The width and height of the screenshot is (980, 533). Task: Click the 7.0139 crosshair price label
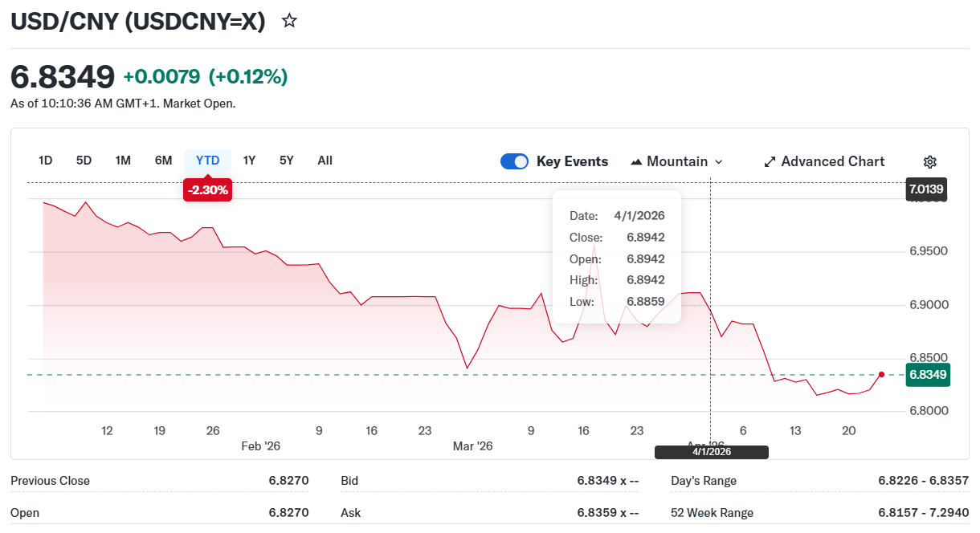926,190
